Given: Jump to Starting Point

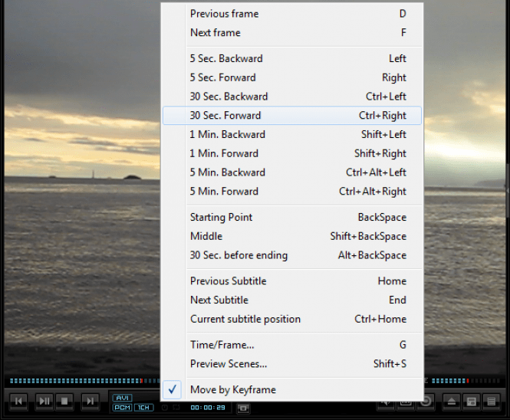Looking at the screenshot, I should click(292, 217).
